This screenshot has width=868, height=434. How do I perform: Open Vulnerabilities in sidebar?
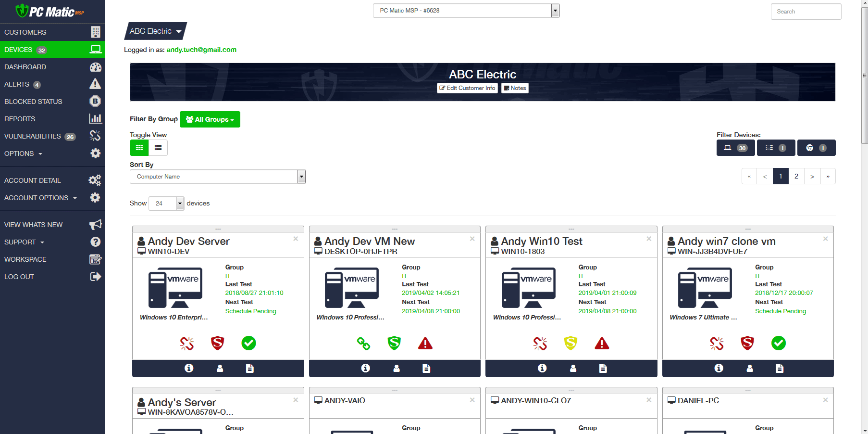pyautogui.click(x=52, y=136)
